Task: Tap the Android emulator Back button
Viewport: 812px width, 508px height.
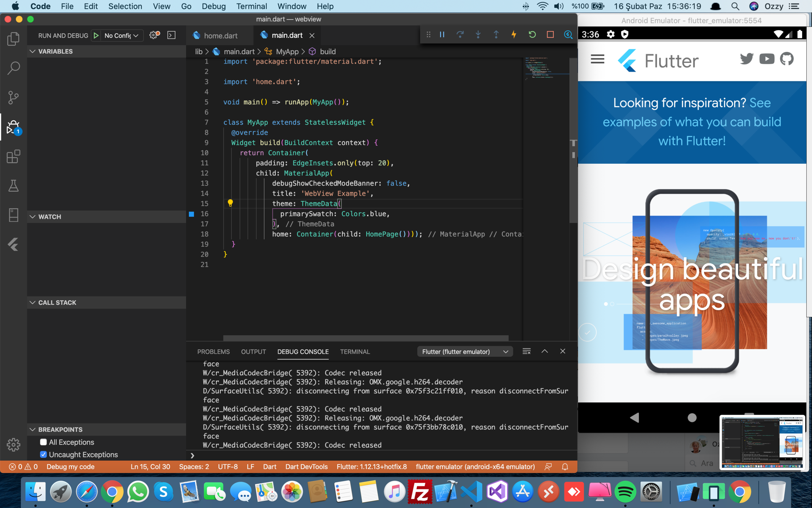Action: pyautogui.click(x=634, y=418)
